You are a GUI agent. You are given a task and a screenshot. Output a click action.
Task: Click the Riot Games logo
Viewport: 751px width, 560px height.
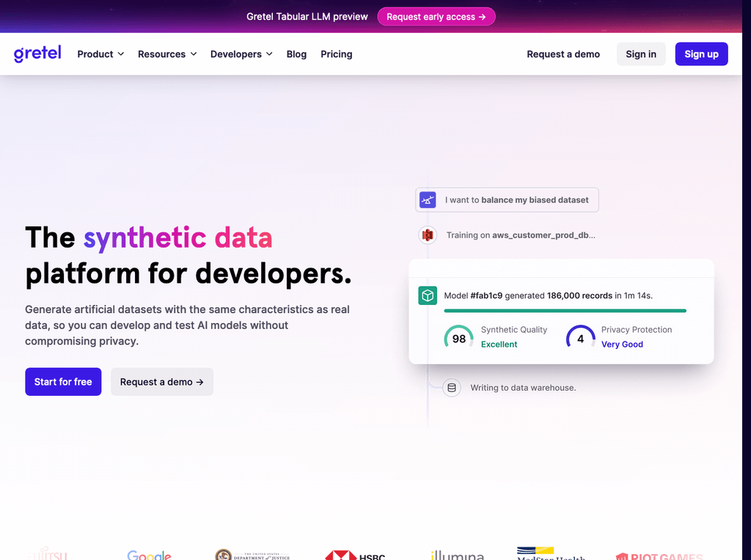(659, 556)
